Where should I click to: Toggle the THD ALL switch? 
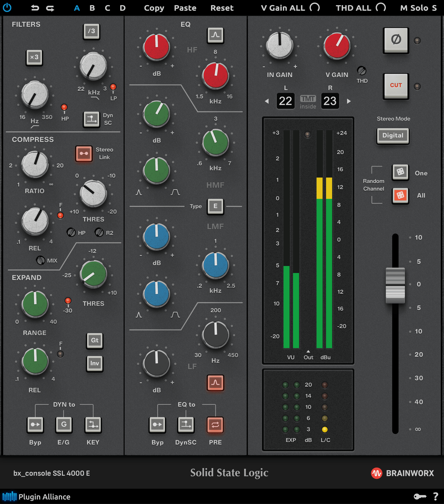pos(381,7)
